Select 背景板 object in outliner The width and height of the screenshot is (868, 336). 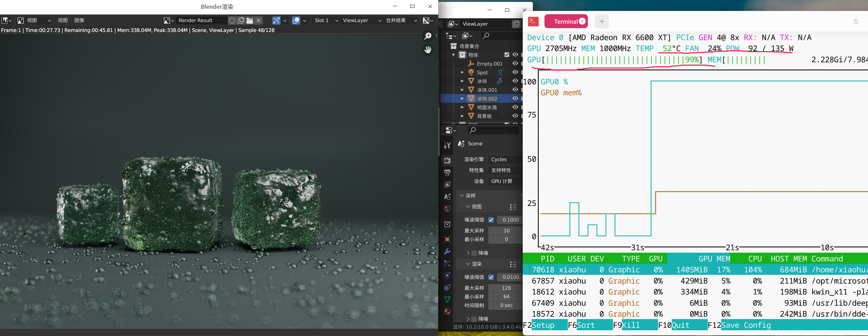484,116
